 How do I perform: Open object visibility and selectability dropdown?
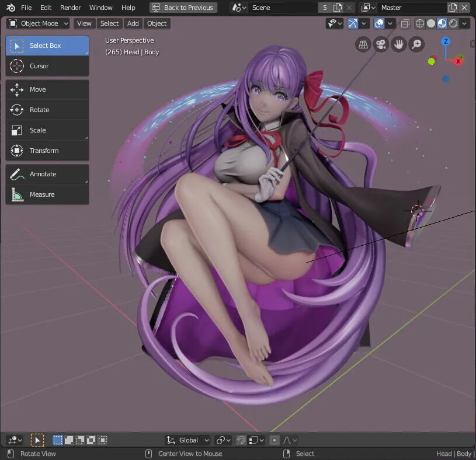click(335, 23)
